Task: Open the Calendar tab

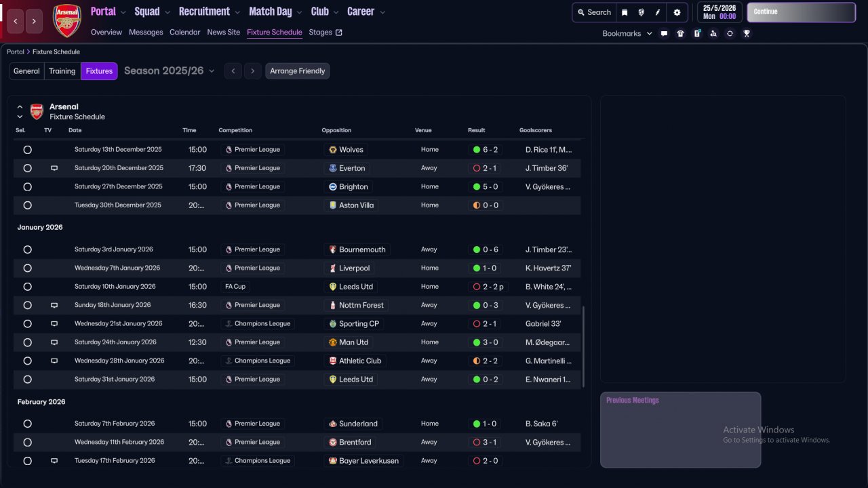Action: tap(185, 33)
